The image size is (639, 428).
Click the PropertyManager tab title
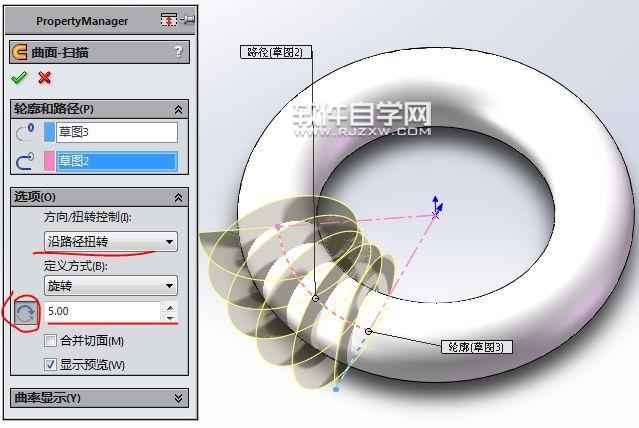pyautogui.click(x=82, y=21)
